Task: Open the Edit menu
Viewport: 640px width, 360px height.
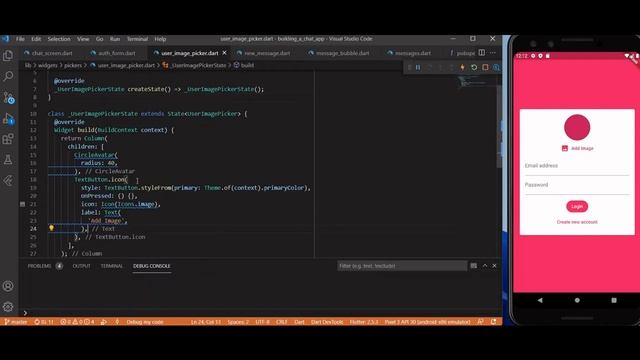Action: [x=36, y=39]
